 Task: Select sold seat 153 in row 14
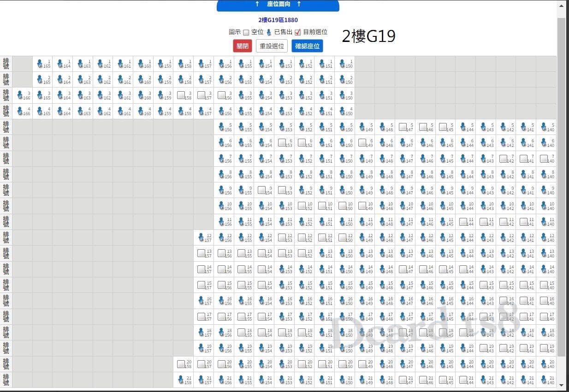(x=282, y=268)
